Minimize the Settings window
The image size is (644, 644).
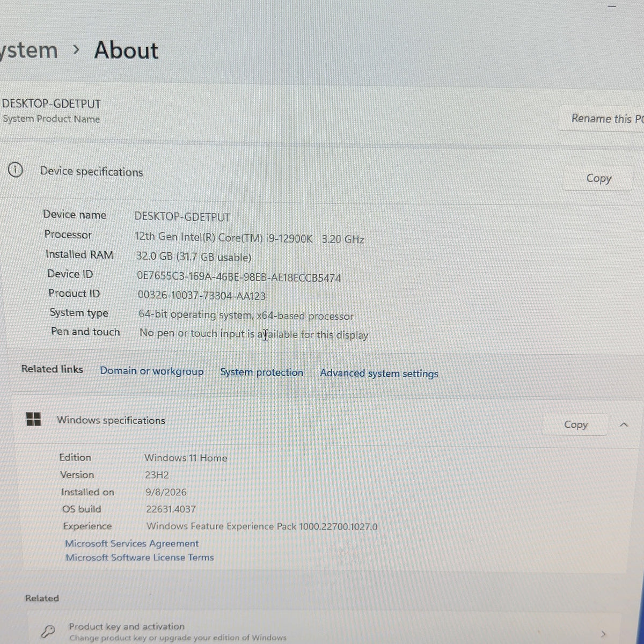(x=612, y=6)
